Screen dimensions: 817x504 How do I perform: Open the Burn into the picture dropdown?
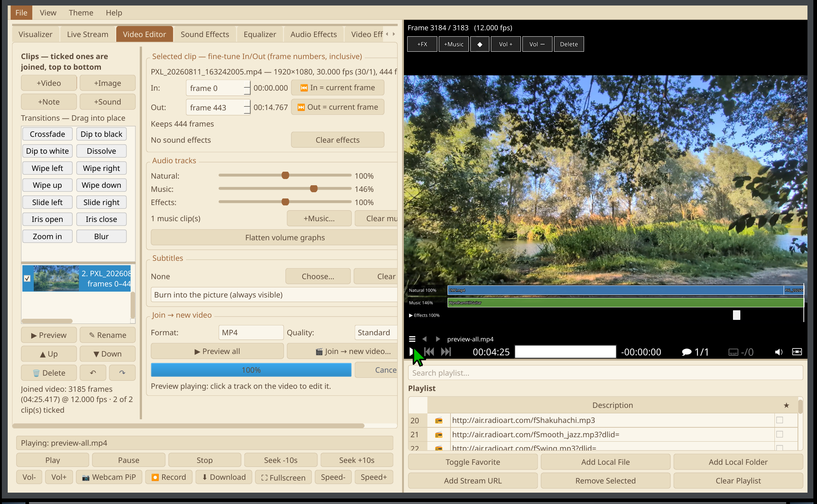coord(274,295)
